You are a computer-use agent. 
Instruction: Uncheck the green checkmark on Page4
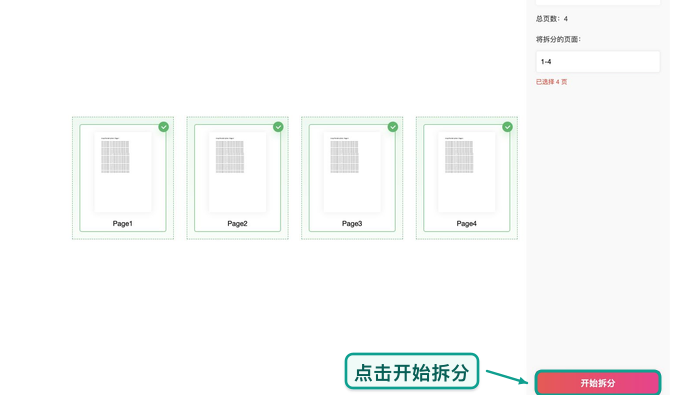tap(508, 127)
